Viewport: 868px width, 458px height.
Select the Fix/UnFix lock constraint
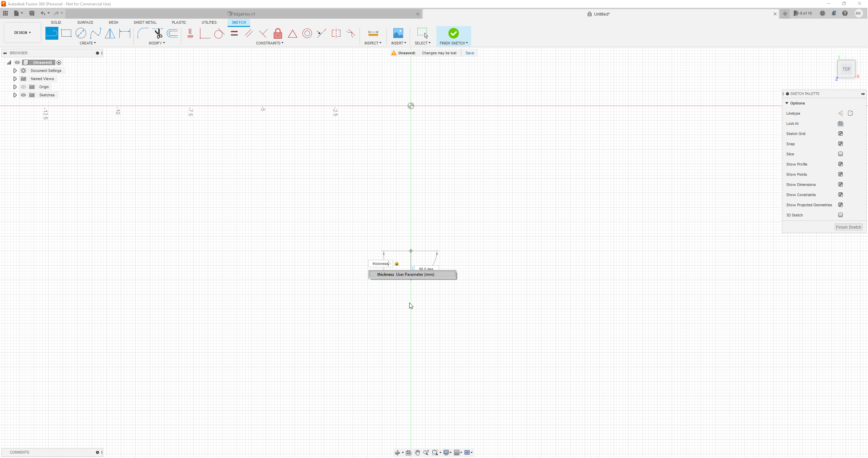277,33
